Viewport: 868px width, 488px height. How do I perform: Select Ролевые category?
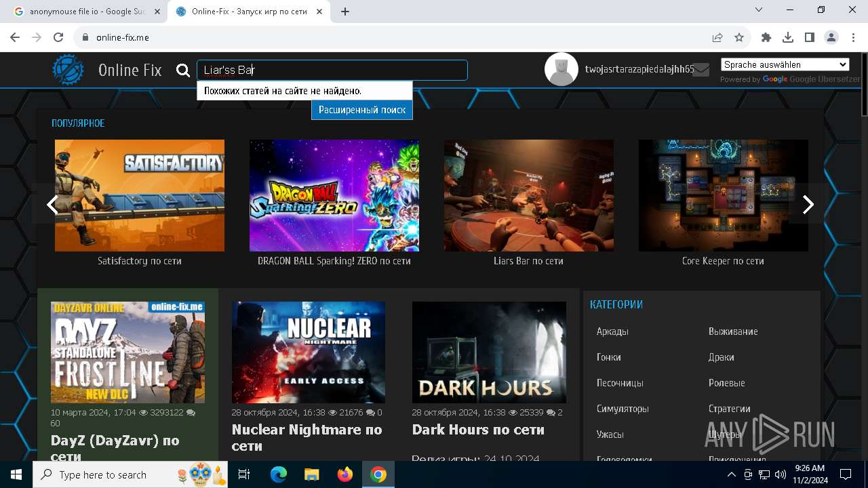pos(727,383)
